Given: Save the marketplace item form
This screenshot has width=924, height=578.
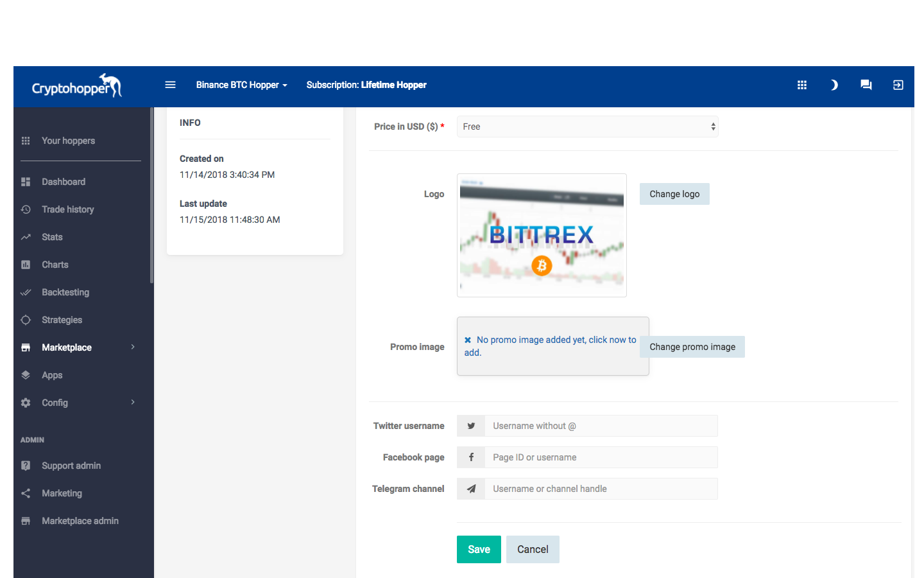Looking at the screenshot, I should point(479,550).
